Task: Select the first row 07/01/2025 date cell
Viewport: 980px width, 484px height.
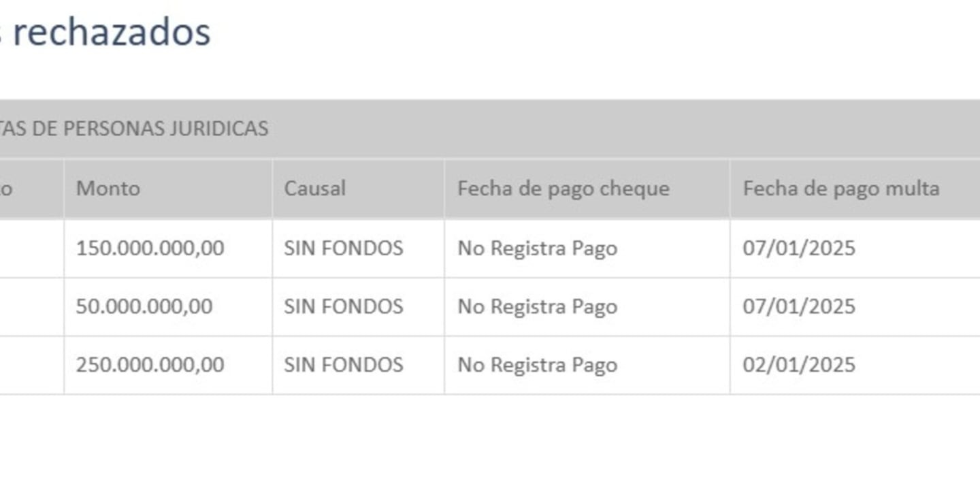Action: (x=855, y=248)
